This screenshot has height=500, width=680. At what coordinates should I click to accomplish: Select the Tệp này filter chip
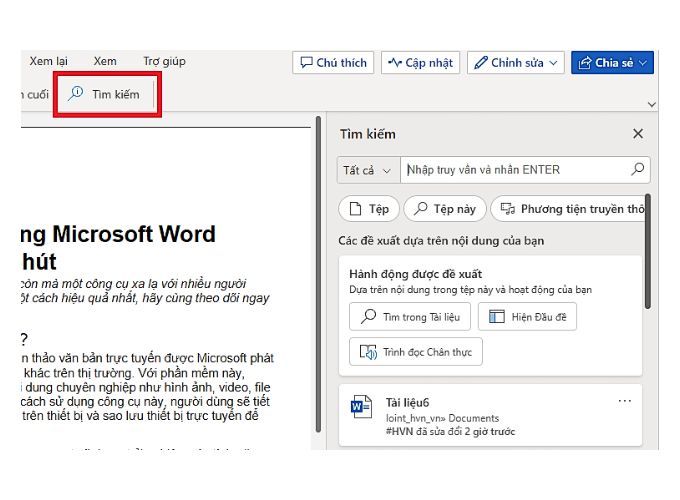(x=445, y=209)
